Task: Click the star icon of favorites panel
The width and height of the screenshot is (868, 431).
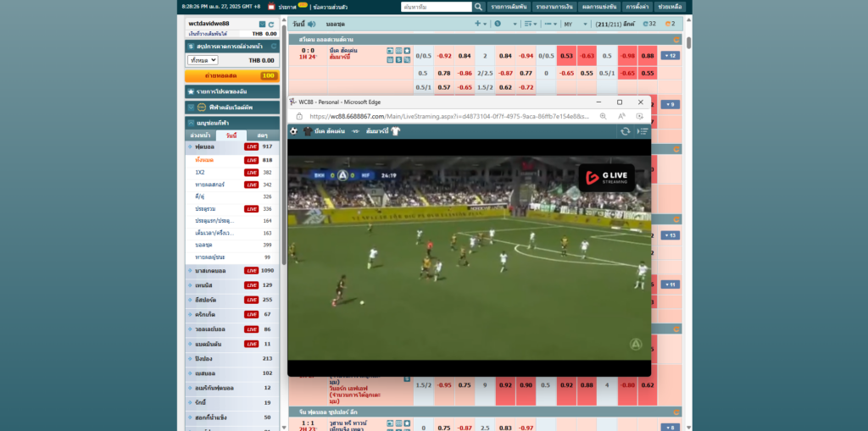Action: coord(191,91)
